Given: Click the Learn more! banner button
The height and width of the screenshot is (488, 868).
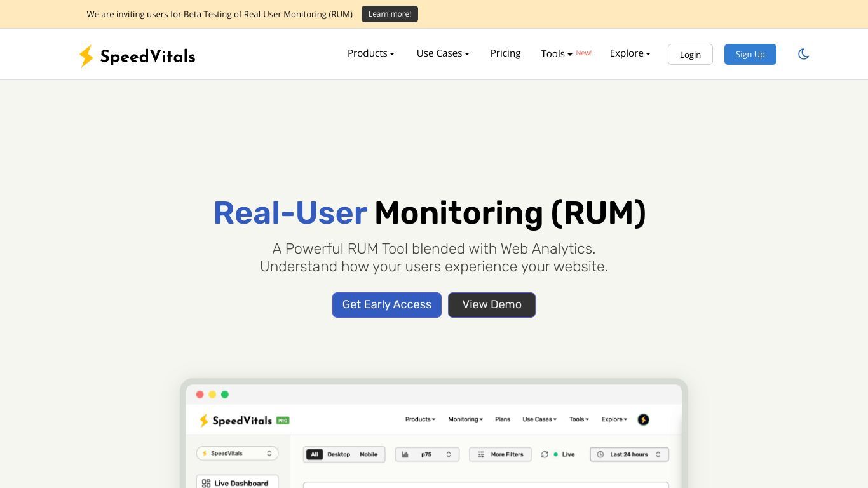Looking at the screenshot, I should click(390, 14).
